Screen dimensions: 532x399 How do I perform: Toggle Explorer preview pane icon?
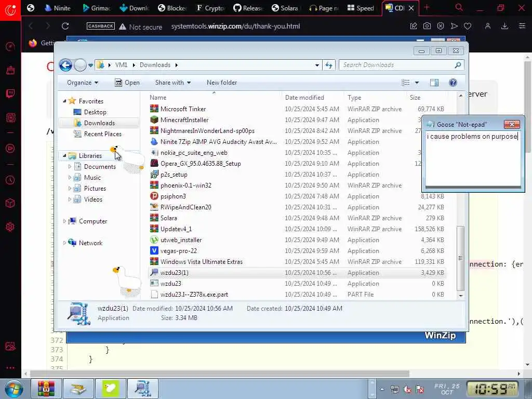click(x=434, y=83)
